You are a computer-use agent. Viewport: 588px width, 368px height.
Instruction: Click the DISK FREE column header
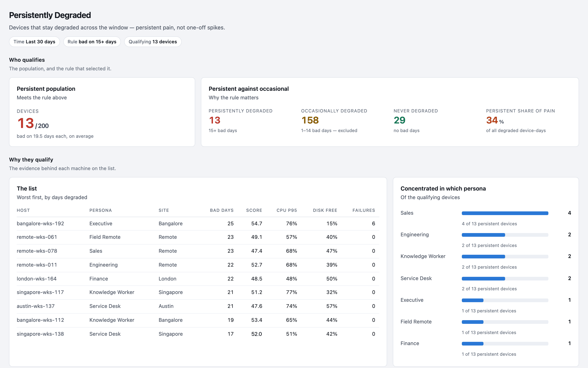pyautogui.click(x=325, y=210)
